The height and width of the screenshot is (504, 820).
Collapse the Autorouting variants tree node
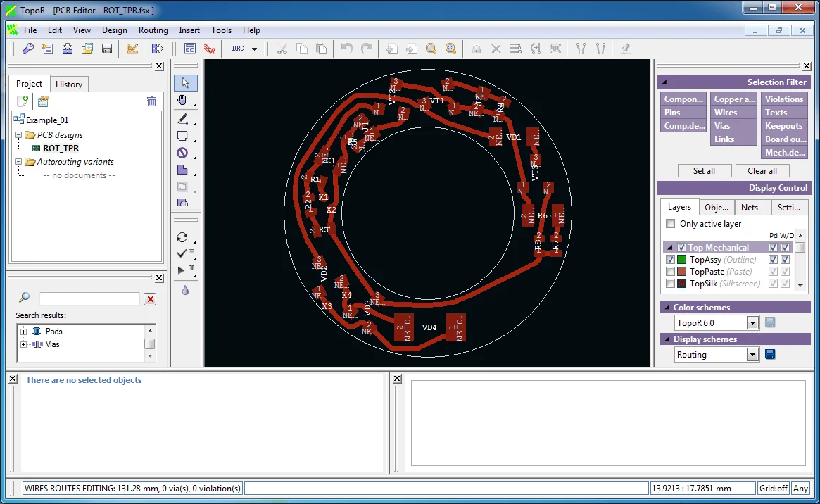[x=19, y=162]
